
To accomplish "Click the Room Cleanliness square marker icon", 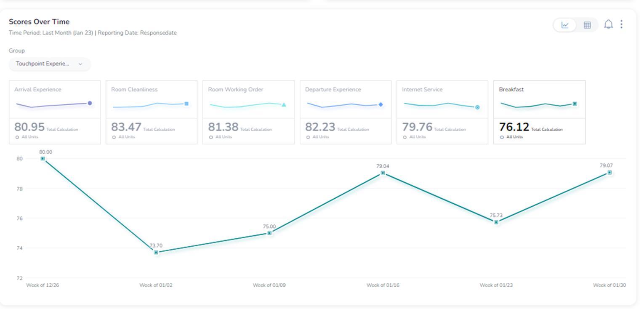I will pos(186,104).
